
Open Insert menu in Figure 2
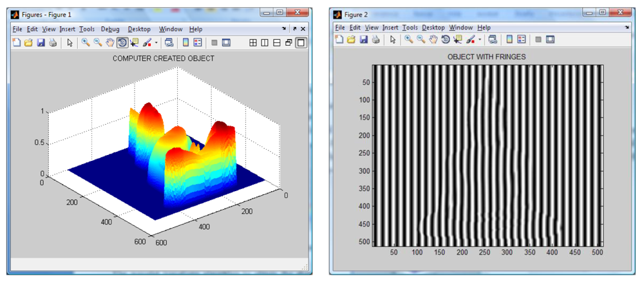[x=390, y=28]
